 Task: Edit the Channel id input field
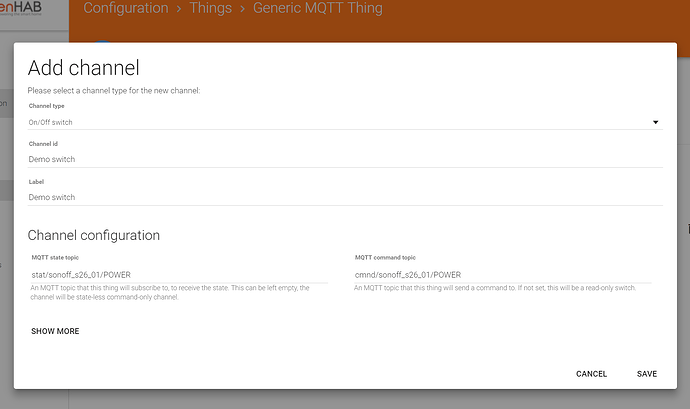345,159
